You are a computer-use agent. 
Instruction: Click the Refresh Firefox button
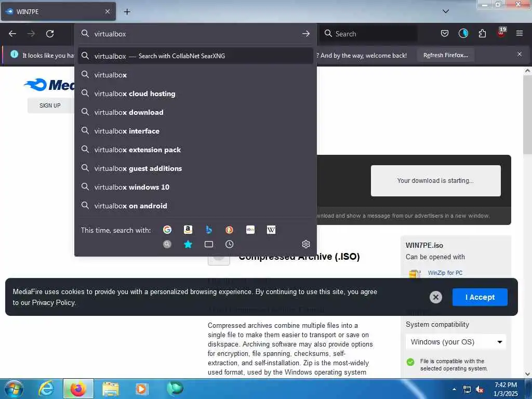446,55
